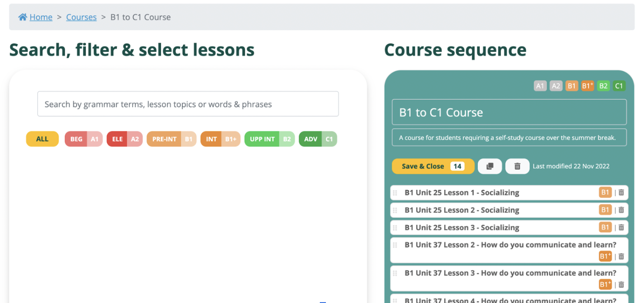The image size is (644, 303).
Task: Edit the B1 to C1 Course title field
Action: tap(509, 112)
